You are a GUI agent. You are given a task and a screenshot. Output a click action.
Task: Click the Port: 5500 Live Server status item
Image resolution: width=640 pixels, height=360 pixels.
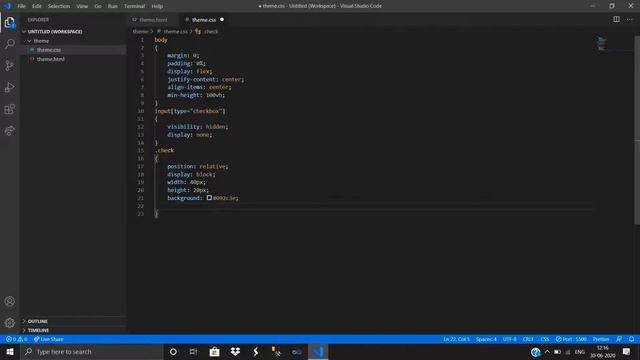(571, 339)
